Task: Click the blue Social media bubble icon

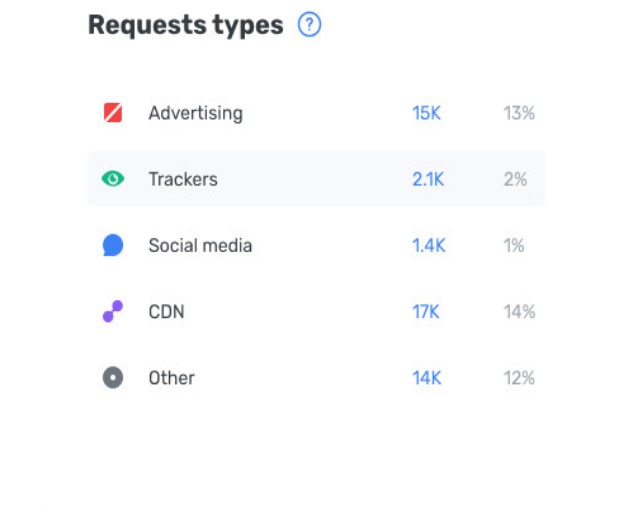Action: [x=113, y=245]
